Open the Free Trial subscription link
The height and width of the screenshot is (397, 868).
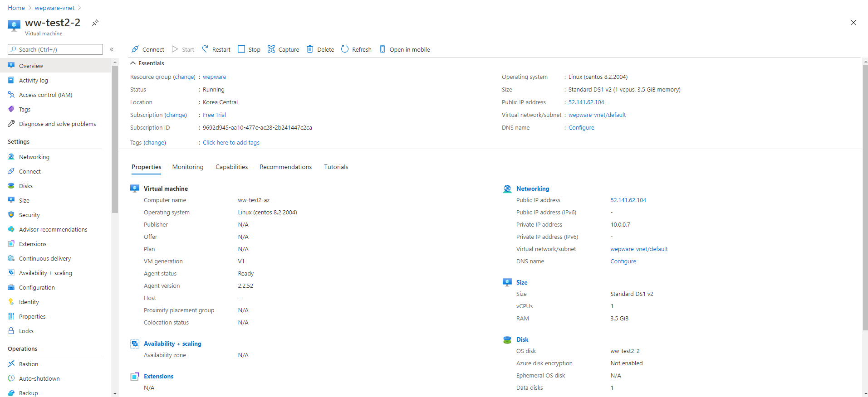tap(214, 115)
